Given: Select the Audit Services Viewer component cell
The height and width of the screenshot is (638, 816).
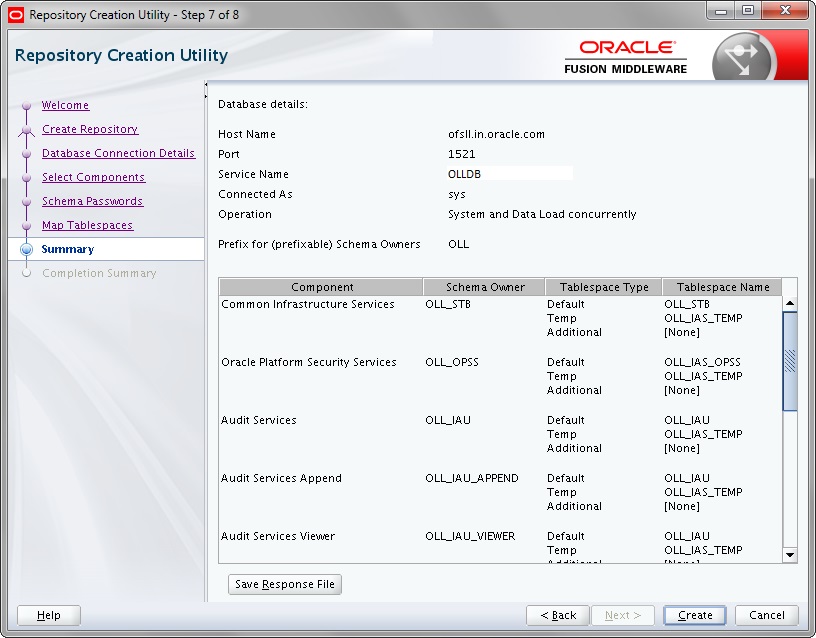Looking at the screenshot, I should (278, 536).
